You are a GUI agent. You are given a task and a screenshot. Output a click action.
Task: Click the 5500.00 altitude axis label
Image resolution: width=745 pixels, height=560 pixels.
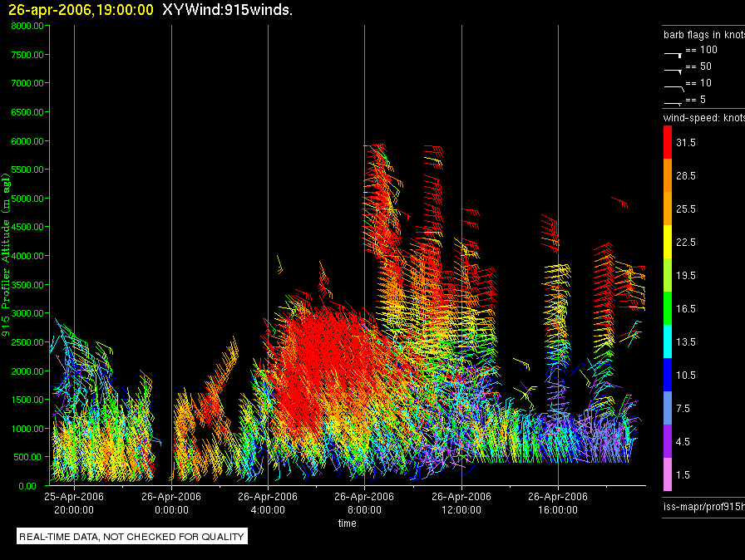[27, 169]
